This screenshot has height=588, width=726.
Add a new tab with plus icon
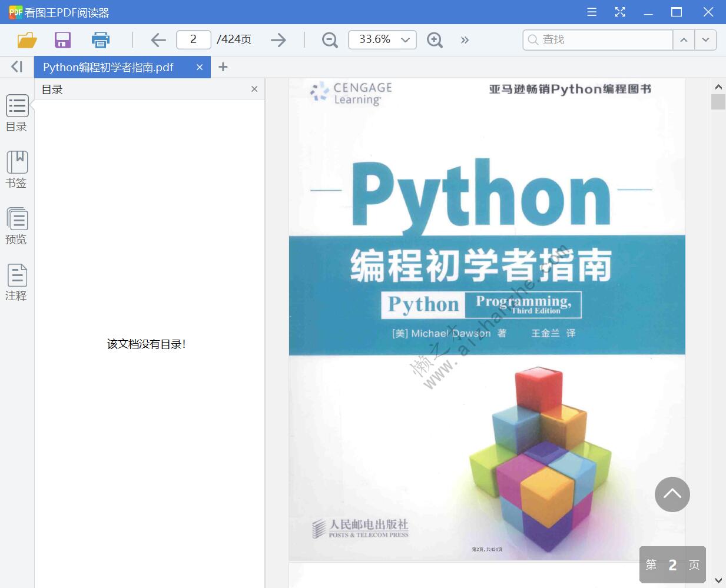click(x=223, y=67)
